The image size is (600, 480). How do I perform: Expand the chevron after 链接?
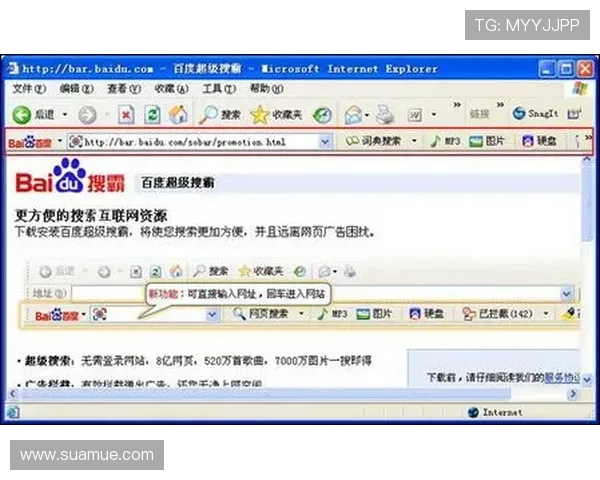coord(500,104)
